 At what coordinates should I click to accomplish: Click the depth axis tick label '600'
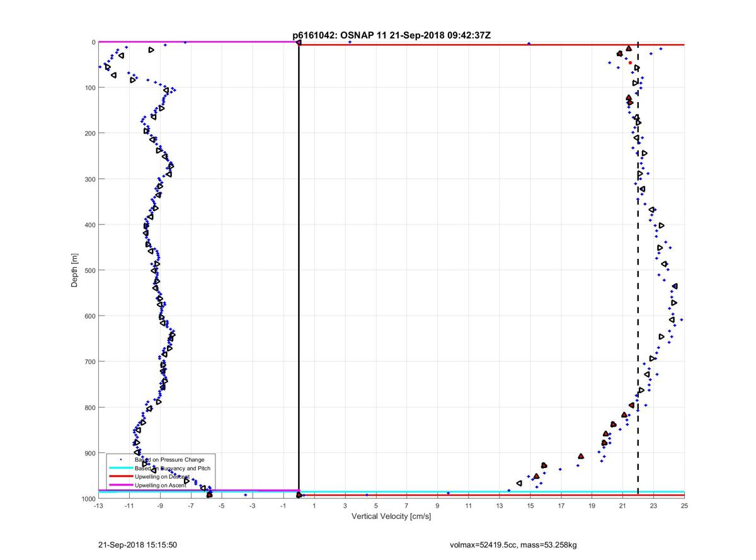click(x=89, y=316)
